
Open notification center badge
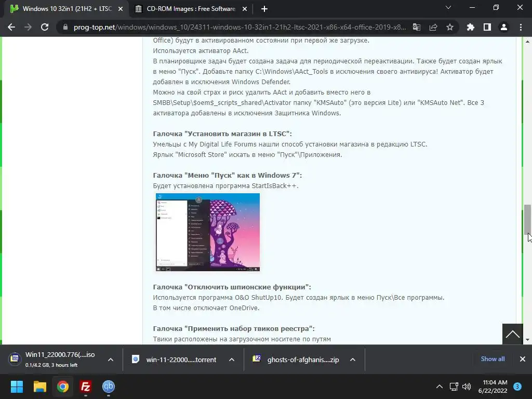point(517,387)
